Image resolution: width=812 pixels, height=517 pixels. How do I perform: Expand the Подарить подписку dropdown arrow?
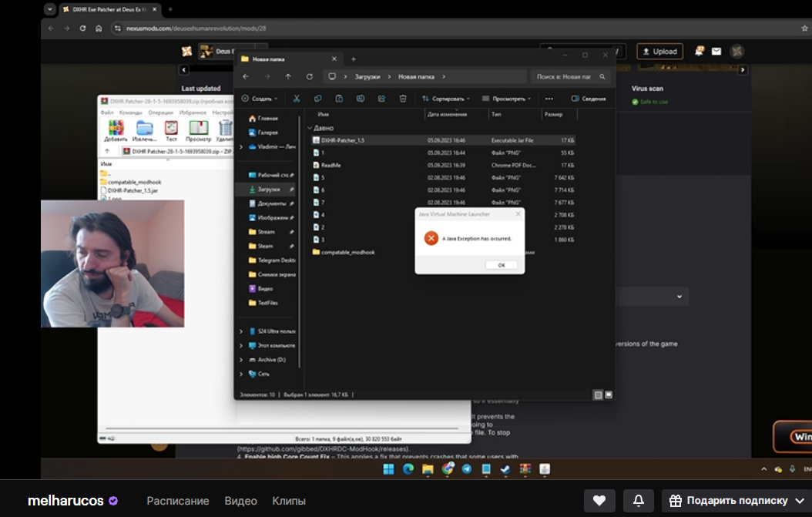[x=799, y=501]
